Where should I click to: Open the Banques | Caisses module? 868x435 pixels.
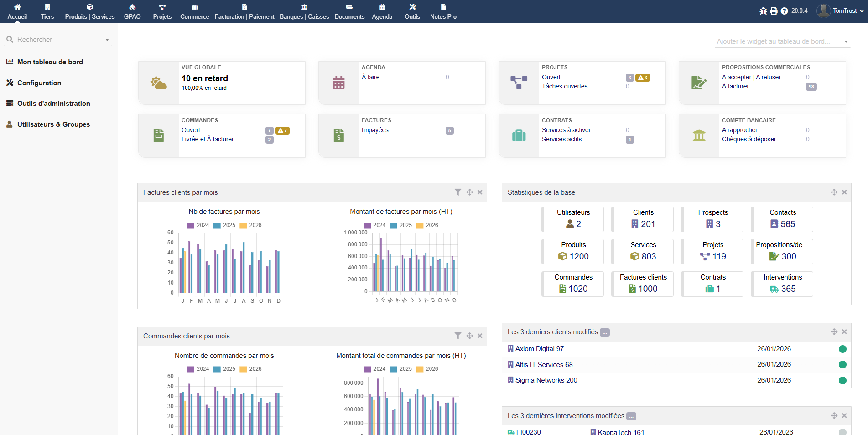(x=304, y=11)
